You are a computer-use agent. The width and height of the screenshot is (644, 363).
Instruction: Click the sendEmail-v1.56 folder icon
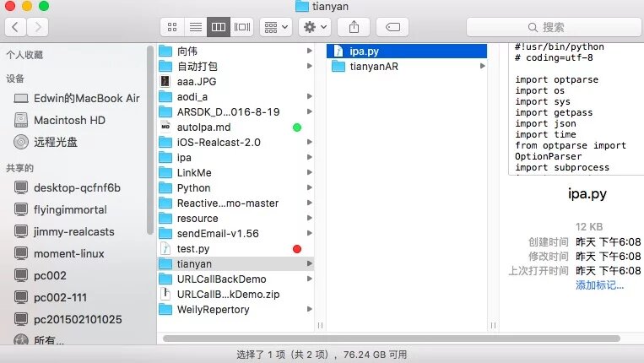165,233
